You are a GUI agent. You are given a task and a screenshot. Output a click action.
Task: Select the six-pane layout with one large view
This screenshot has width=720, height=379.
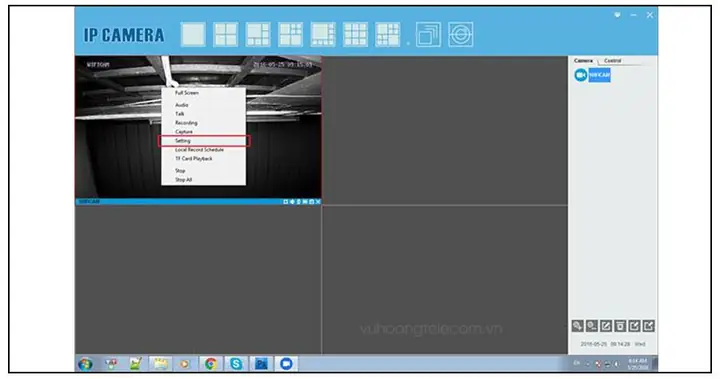coord(258,34)
